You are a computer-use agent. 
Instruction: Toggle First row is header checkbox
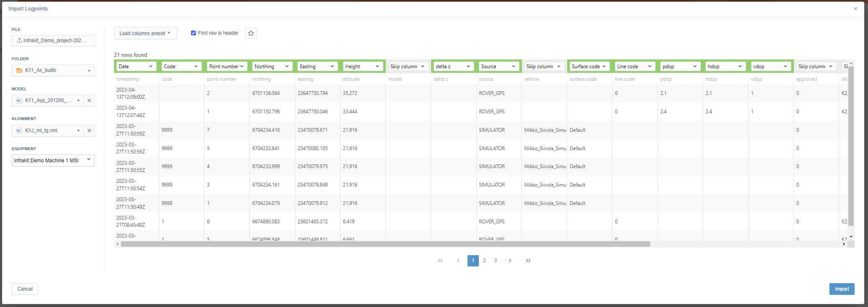pos(194,33)
